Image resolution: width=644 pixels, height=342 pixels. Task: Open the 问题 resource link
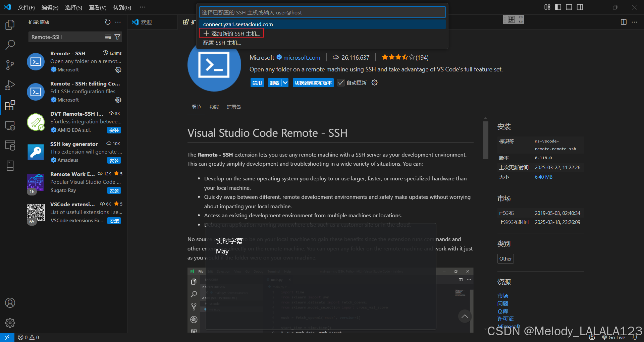502,303
